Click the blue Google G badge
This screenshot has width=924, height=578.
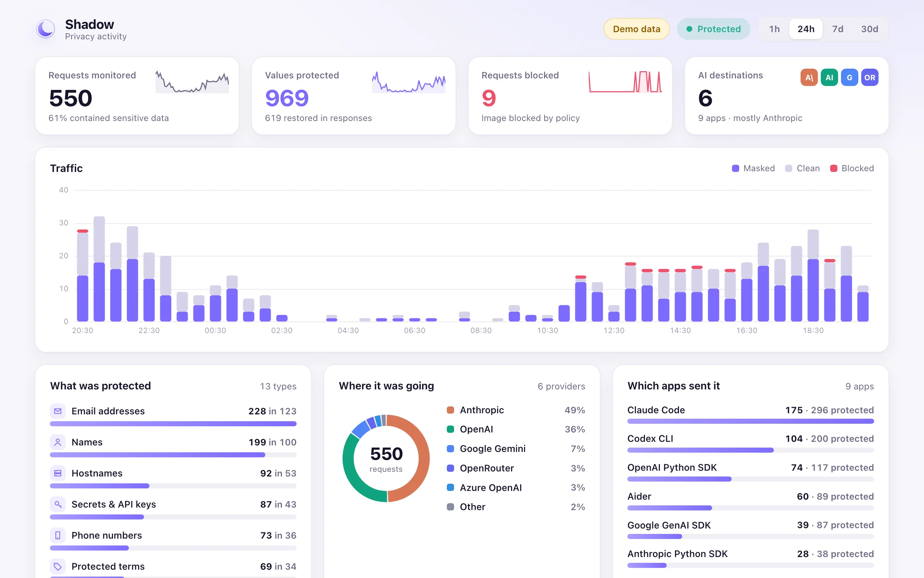[x=850, y=78]
